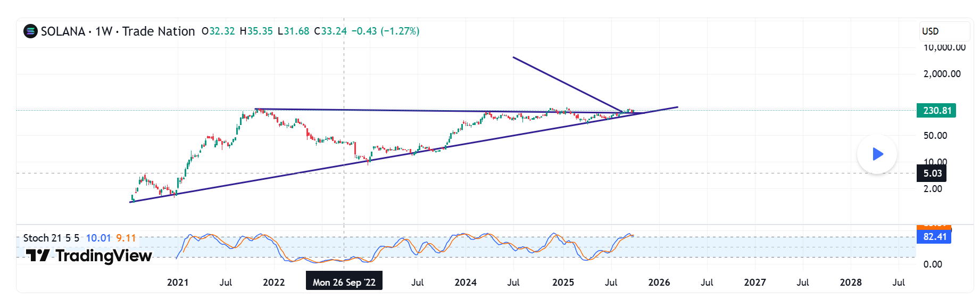
Task: Click the SOLANA 1W Trade Nation title
Action: 118,31
